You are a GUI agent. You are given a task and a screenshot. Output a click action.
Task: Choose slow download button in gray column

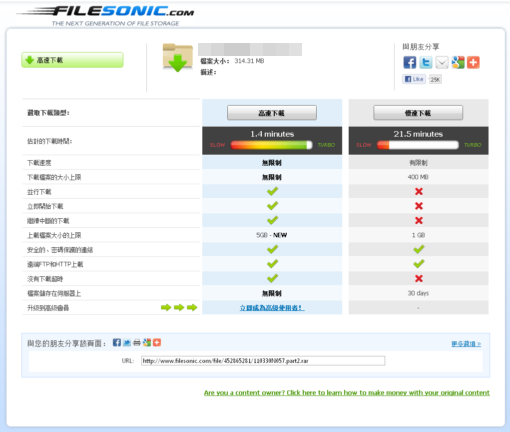418,113
